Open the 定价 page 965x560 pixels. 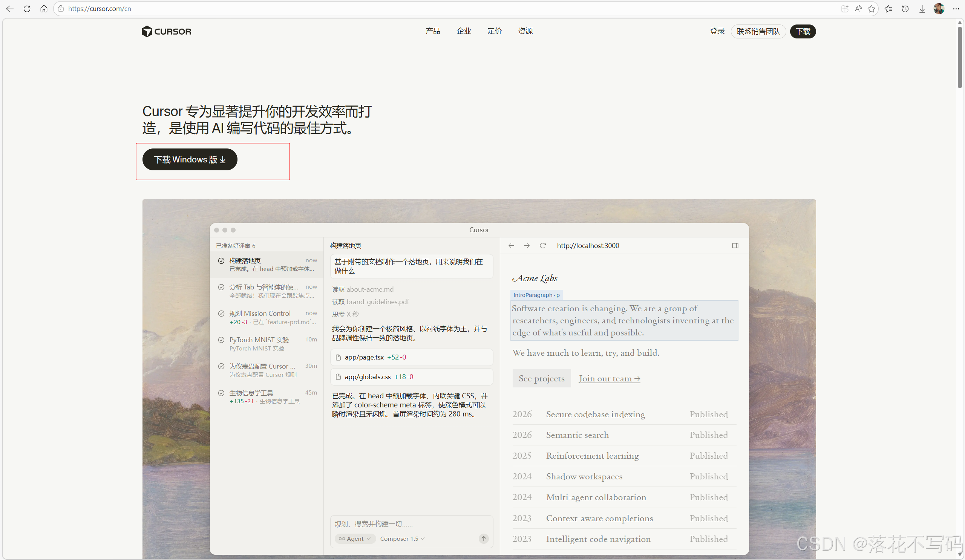[x=494, y=31]
